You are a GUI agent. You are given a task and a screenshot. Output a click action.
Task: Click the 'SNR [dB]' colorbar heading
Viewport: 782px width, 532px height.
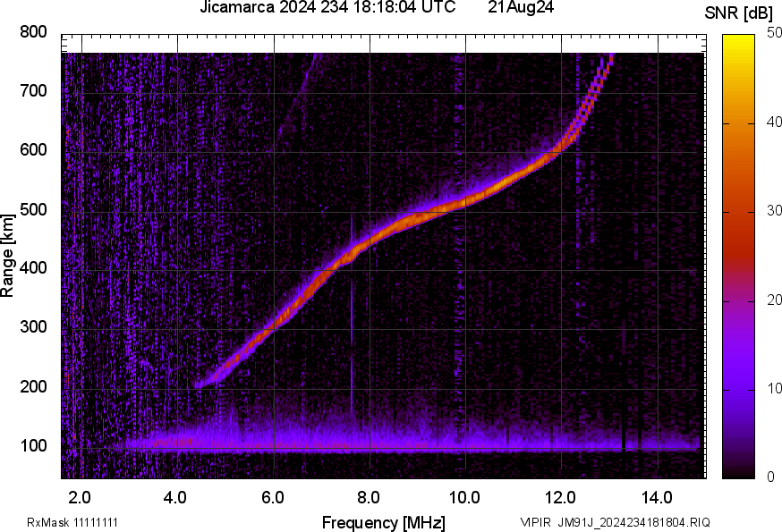coord(739,13)
